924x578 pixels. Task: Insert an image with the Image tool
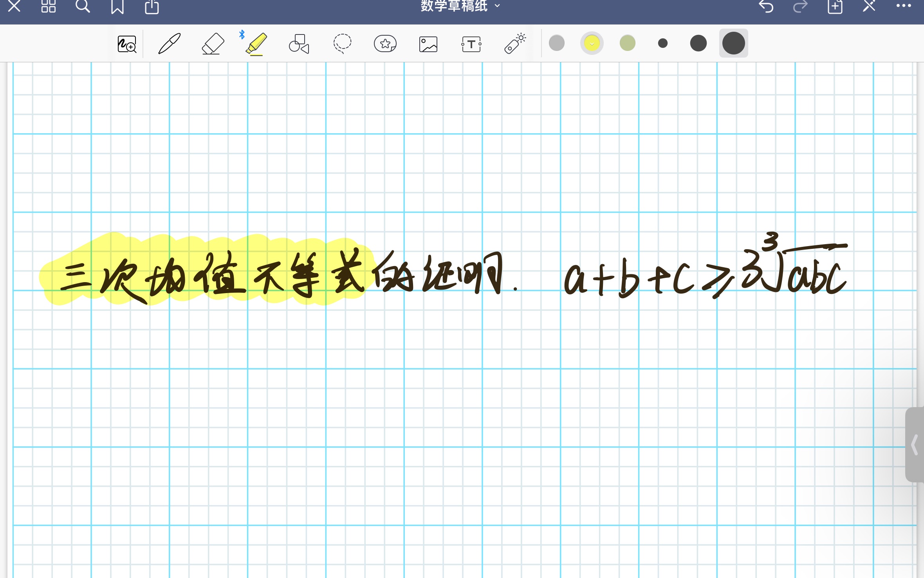click(428, 43)
